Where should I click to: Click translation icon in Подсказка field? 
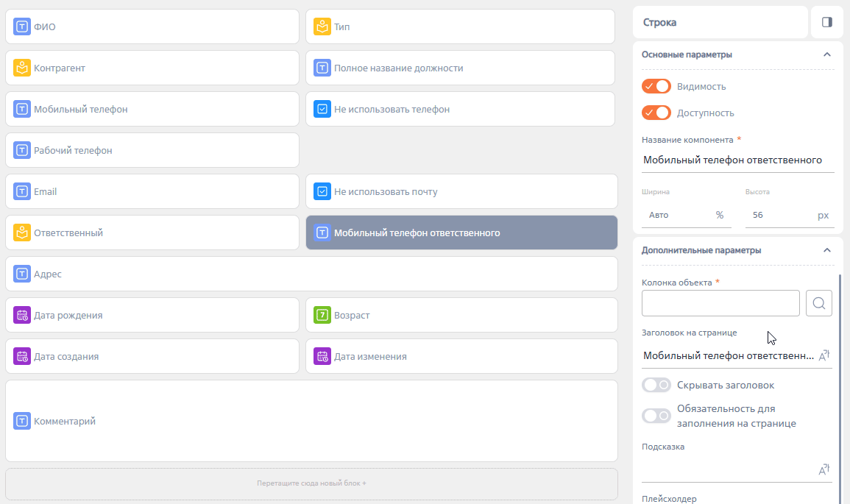tap(824, 469)
